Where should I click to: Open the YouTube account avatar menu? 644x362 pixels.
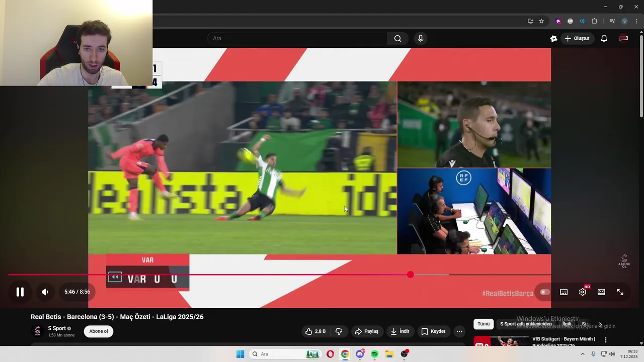tap(623, 39)
